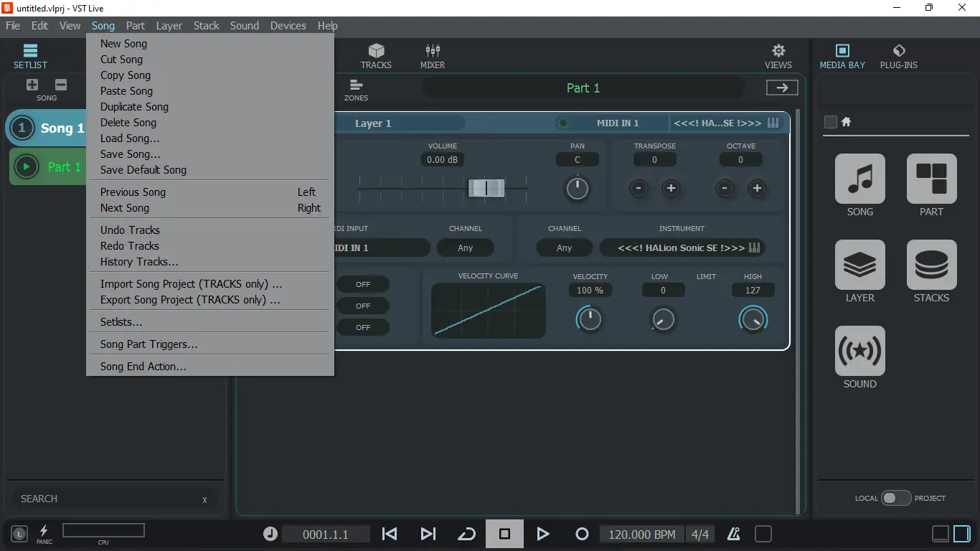The image size is (980, 551).
Task: Click the Part 1 title bar
Action: tap(583, 88)
